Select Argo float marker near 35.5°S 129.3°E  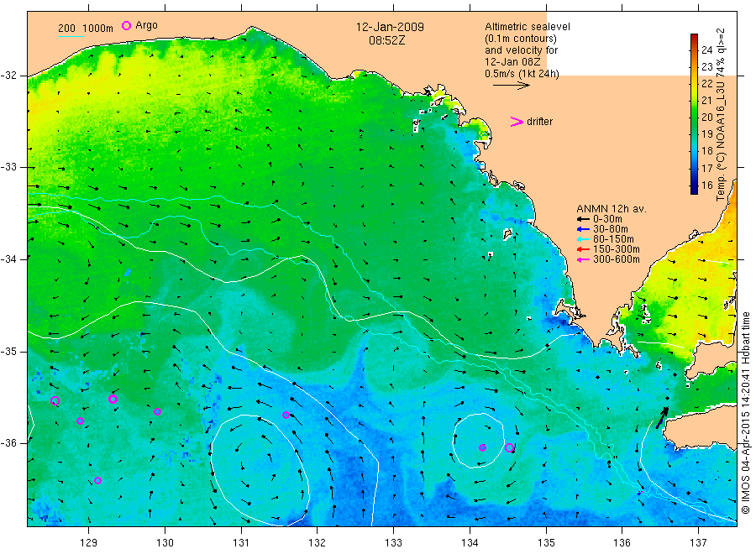pyautogui.click(x=113, y=399)
